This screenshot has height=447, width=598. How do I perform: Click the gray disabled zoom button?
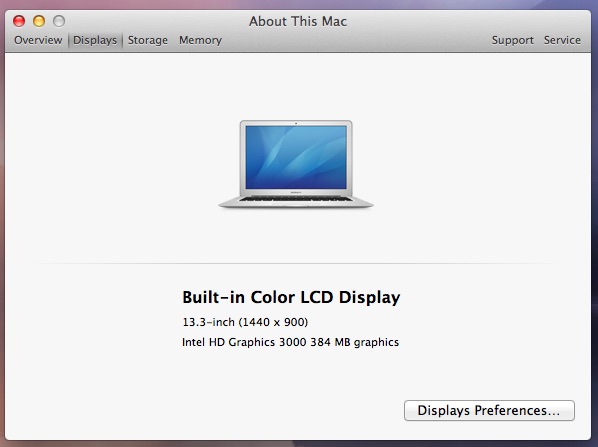(59, 21)
